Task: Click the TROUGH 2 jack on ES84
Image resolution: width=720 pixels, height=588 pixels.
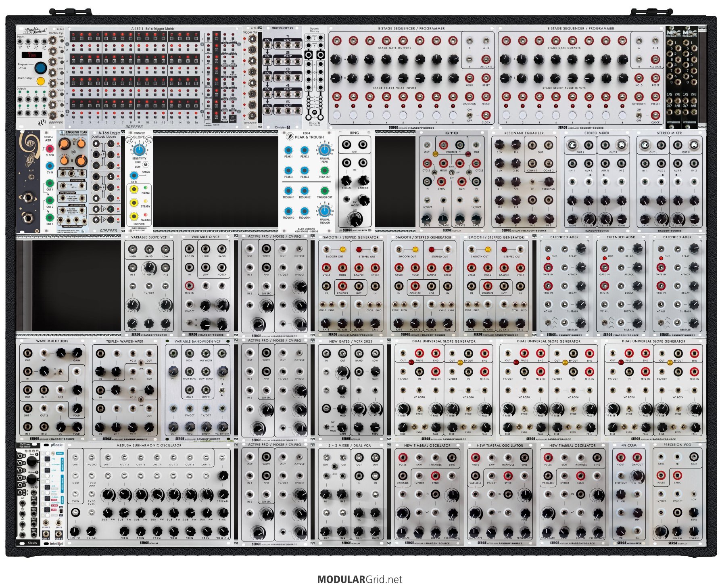Action: [305, 191]
